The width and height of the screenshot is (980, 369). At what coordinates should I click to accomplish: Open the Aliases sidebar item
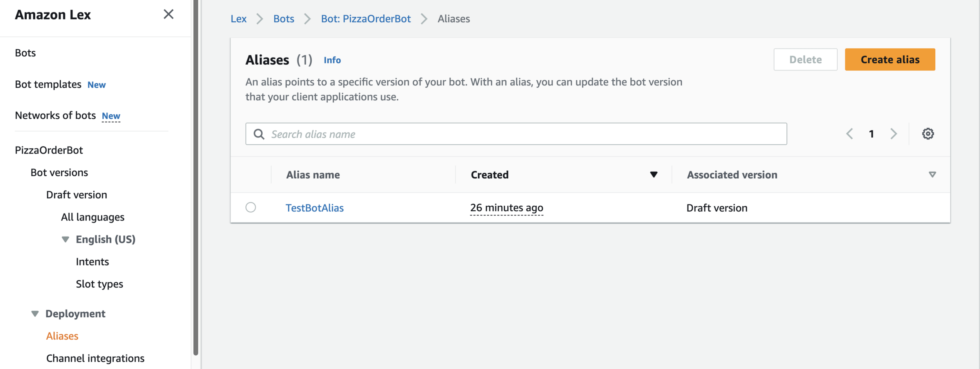(x=62, y=336)
